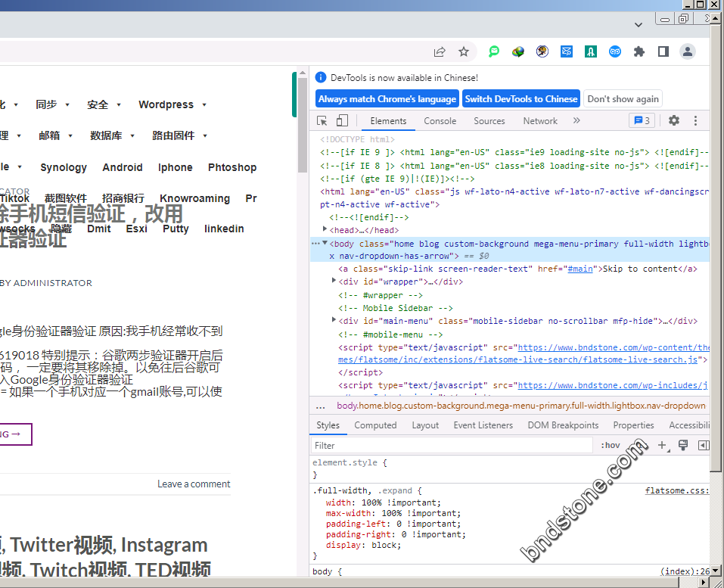
Task: Open DevTools three-dot customize menu
Action: (696, 121)
